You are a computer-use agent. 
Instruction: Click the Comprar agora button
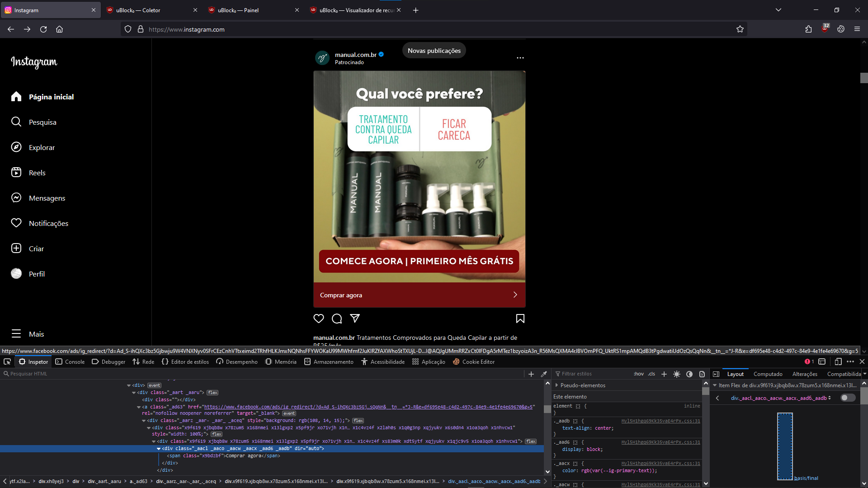pyautogui.click(x=419, y=295)
